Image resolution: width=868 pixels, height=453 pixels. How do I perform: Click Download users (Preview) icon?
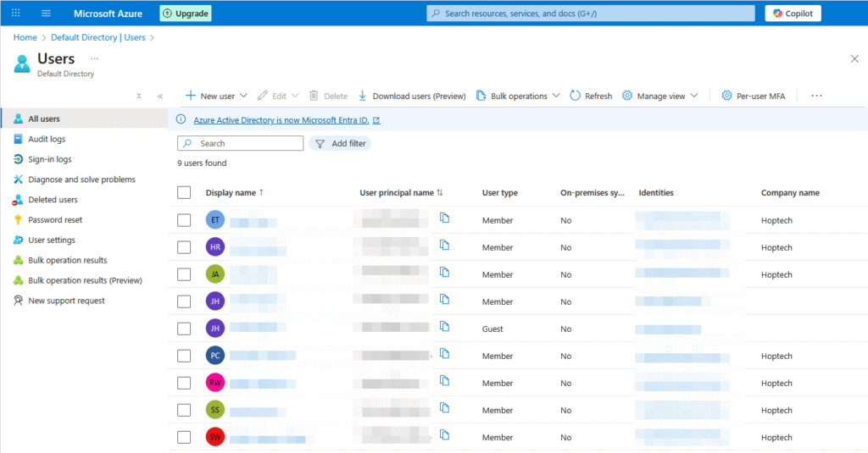363,97
